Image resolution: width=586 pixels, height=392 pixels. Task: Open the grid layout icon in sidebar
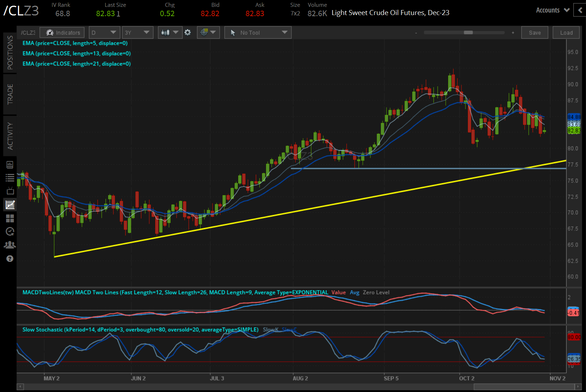click(10, 218)
